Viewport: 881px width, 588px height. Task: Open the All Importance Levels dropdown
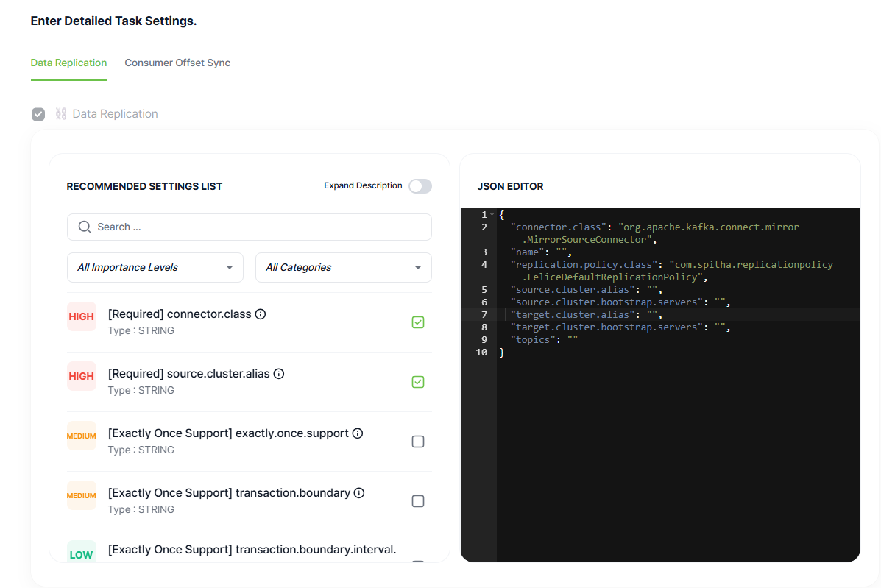[155, 267]
